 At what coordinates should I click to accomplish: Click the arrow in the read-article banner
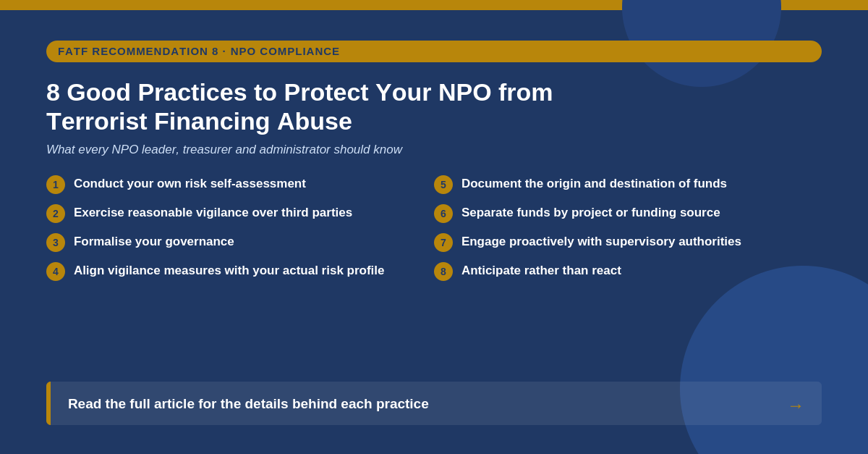coord(796,405)
